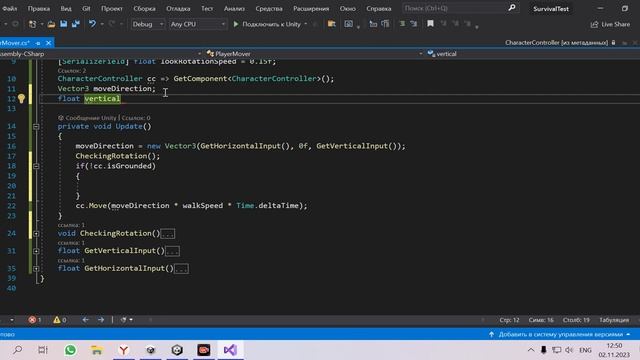Viewport: 640px width, 360px height.
Task: Expand the arrow next to Подключить к Unity
Action: click(x=306, y=24)
